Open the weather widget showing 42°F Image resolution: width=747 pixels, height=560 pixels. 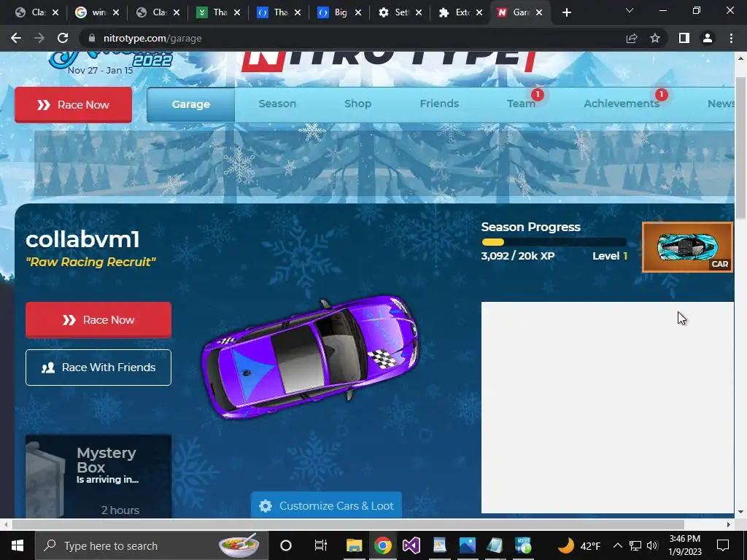point(578,545)
